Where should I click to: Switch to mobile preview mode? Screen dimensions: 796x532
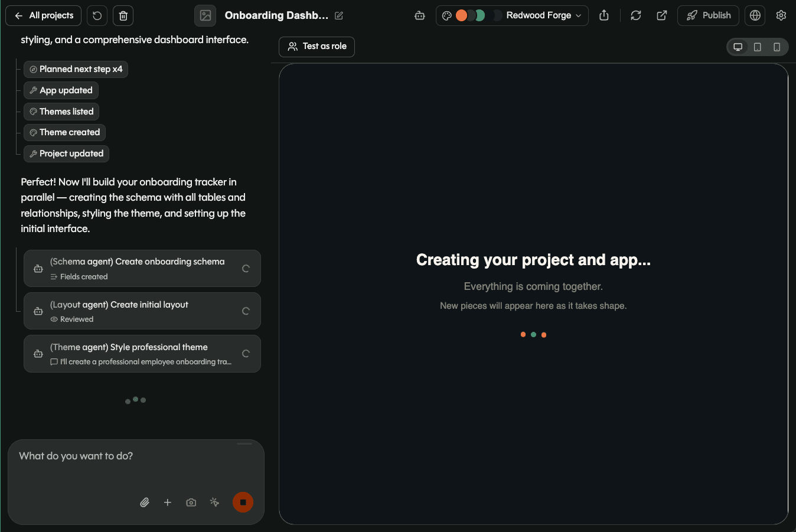pos(777,47)
